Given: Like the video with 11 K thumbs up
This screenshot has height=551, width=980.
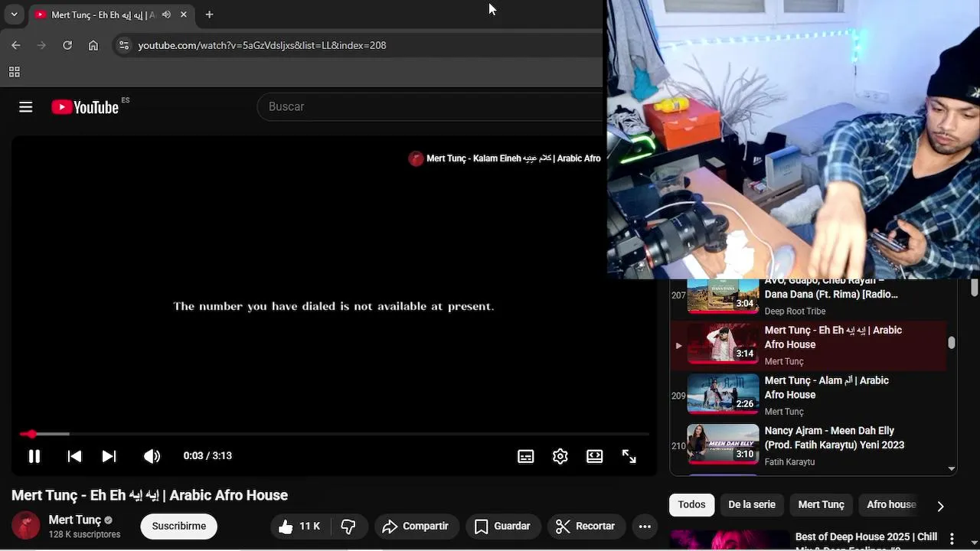Looking at the screenshot, I should [x=299, y=527].
